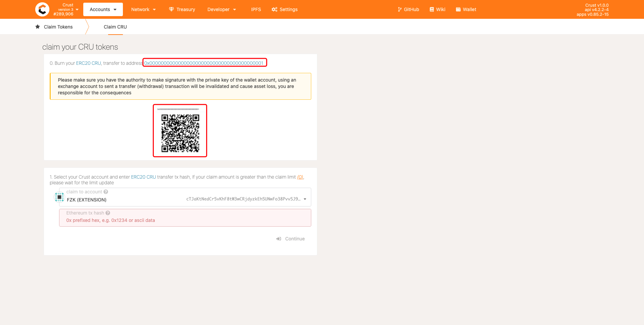
Task: Open Settings from the top bar
Action: pyautogui.click(x=285, y=9)
